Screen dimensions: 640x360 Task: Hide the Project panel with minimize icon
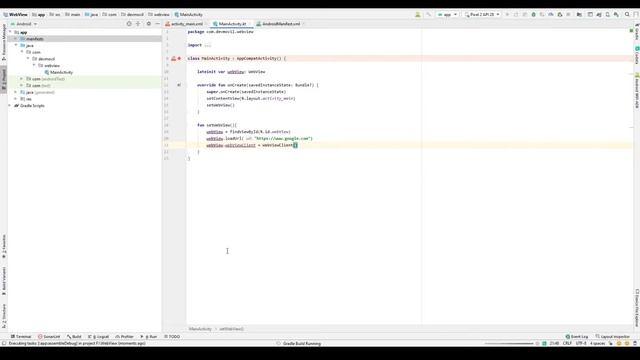tap(158, 24)
